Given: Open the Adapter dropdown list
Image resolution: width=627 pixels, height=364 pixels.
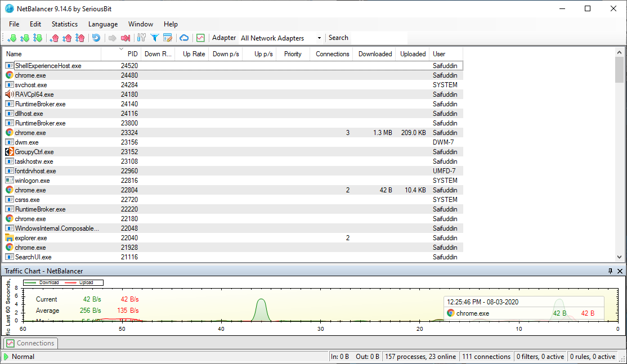Looking at the screenshot, I should [319, 38].
